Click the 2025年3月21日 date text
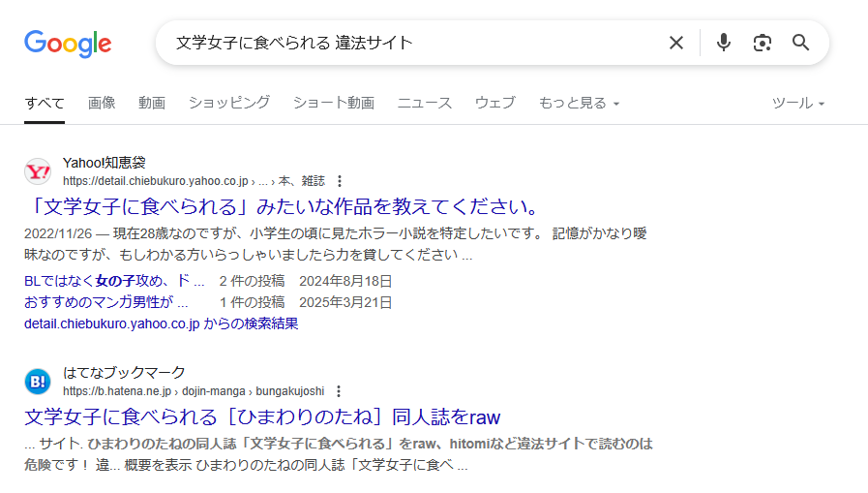The height and width of the screenshot is (493, 868). click(x=345, y=302)
